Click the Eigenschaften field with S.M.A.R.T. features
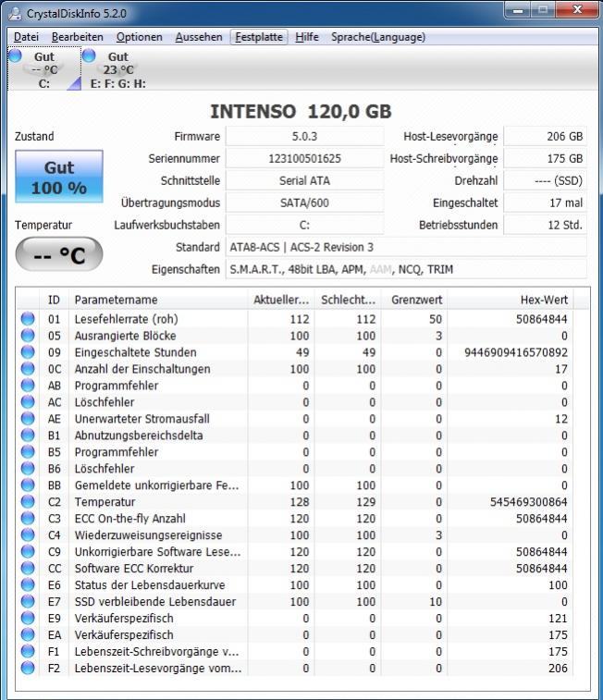The height and width of the screenshot is (700, 603). (406, 269)
